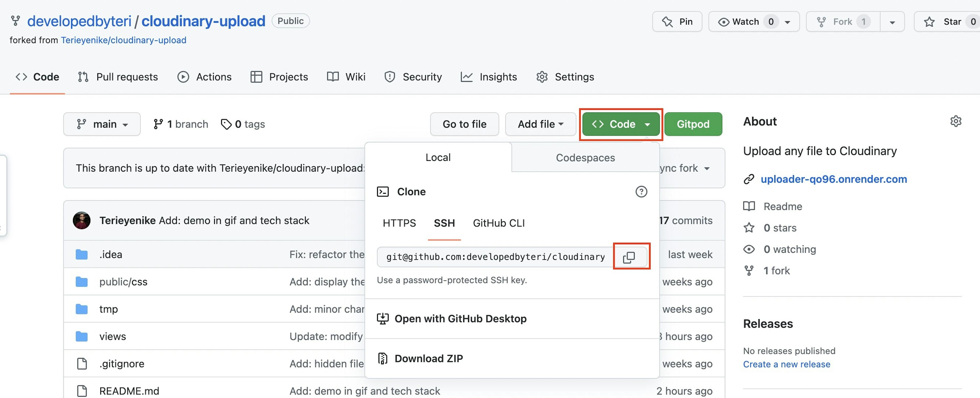Open the Watch notifications dropdown
This screenshot has height=398, width=980.
pyautogui.click(x=754, y=22)
